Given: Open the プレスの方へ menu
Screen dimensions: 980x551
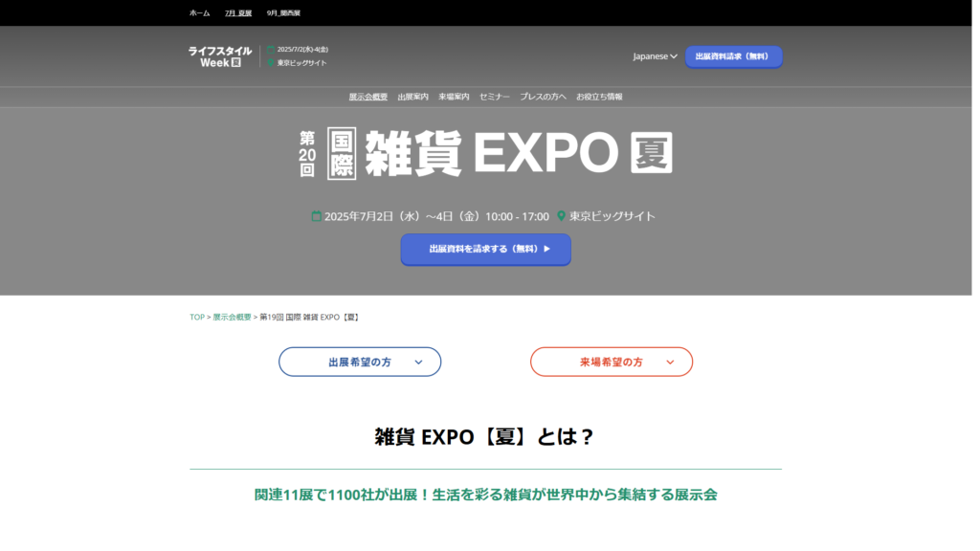Looking at the screenshot, I should click(x=544, y=97).
